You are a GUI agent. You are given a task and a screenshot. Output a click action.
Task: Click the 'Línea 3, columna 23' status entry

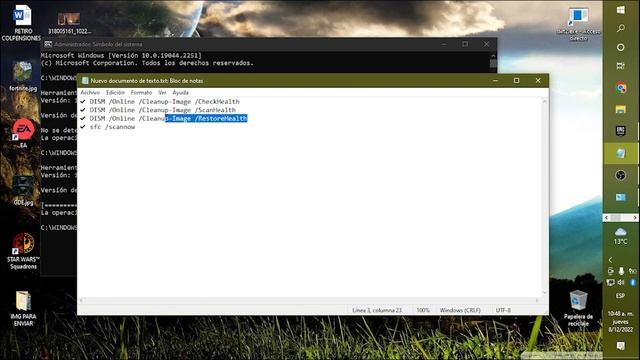point(377,310)
